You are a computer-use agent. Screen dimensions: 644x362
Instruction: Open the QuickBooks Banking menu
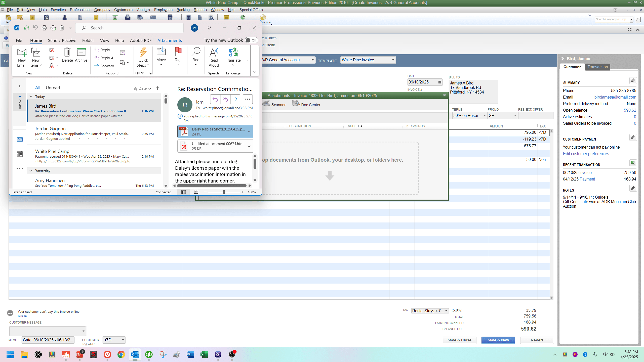(x=183, y=10)
